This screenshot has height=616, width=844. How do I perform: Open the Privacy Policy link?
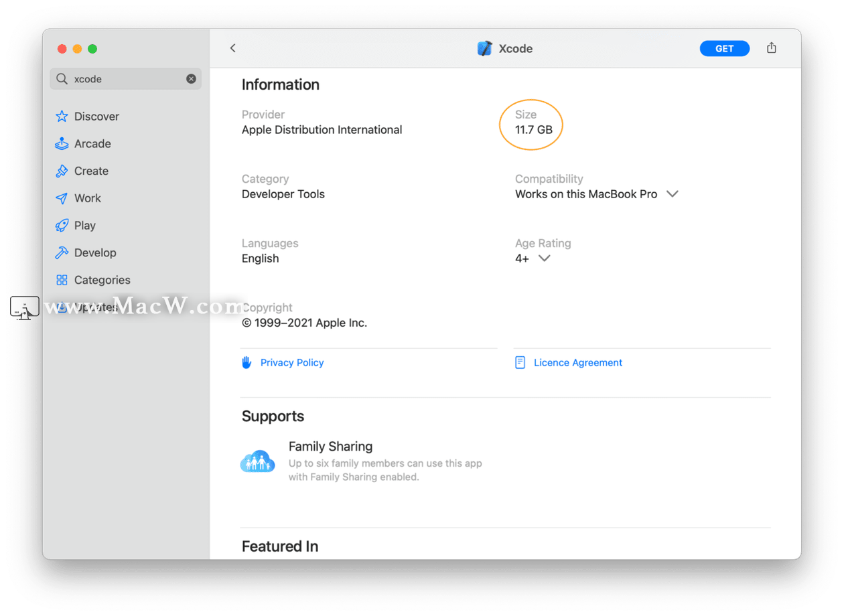[292, 363]
